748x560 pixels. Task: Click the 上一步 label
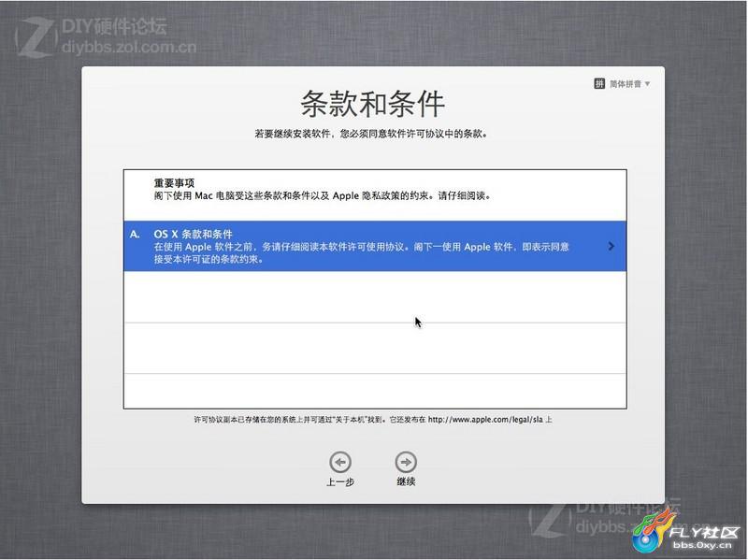[x=340, y=481]
